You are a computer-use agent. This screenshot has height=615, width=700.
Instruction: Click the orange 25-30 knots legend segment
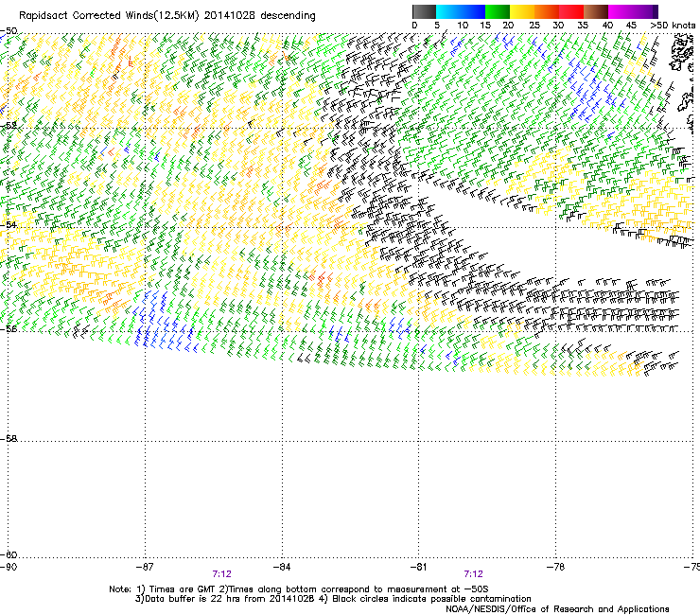(547, 11)
